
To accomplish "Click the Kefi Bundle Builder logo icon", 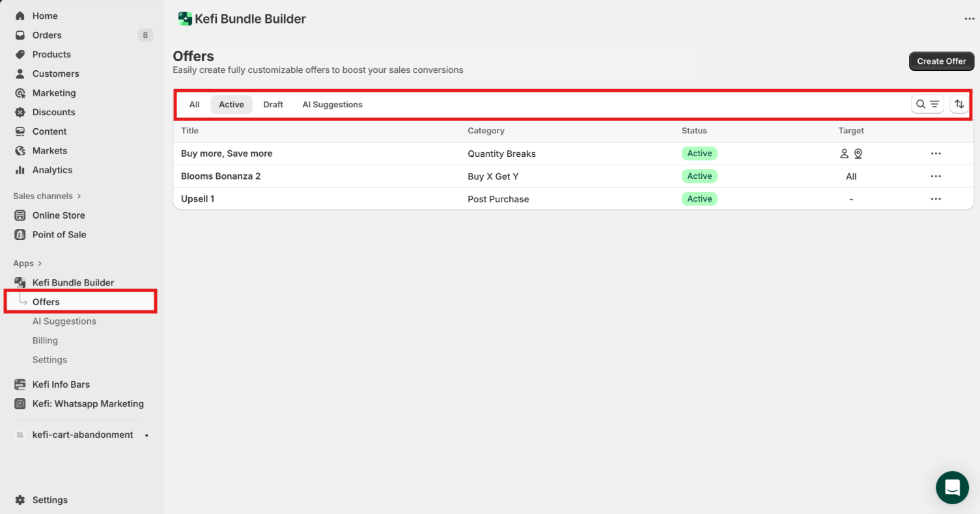I will pos(185,19).
